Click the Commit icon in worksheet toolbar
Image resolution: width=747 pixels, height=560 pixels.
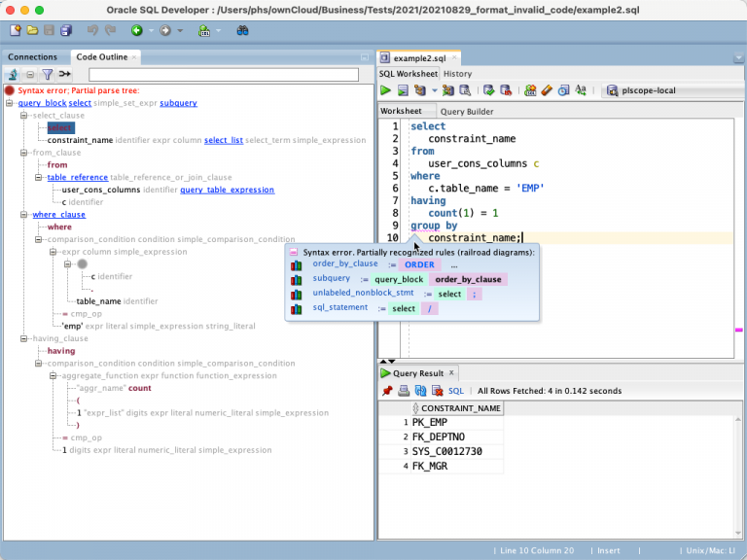pos(489,90)
